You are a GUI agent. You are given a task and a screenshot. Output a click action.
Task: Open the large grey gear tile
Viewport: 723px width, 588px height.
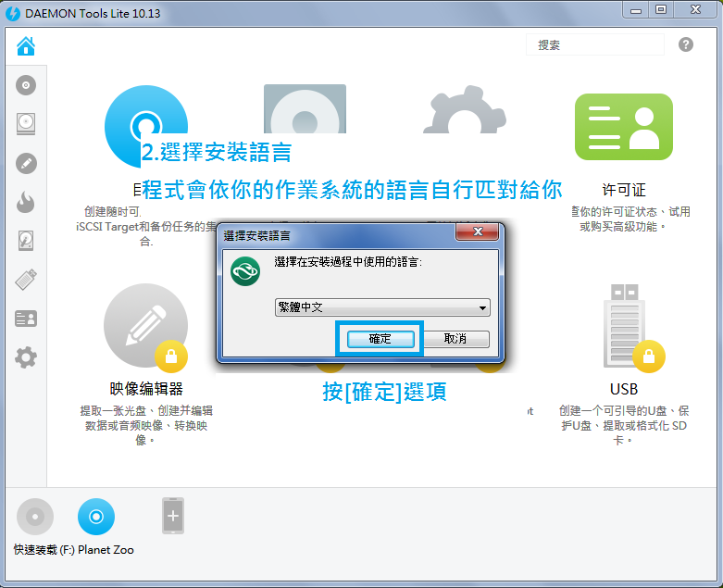coord(465,110)
